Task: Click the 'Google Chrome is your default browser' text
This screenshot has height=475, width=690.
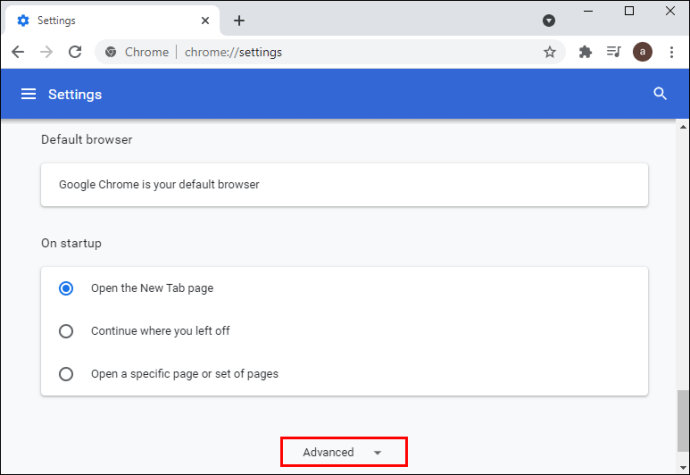Action: point(159,184)
